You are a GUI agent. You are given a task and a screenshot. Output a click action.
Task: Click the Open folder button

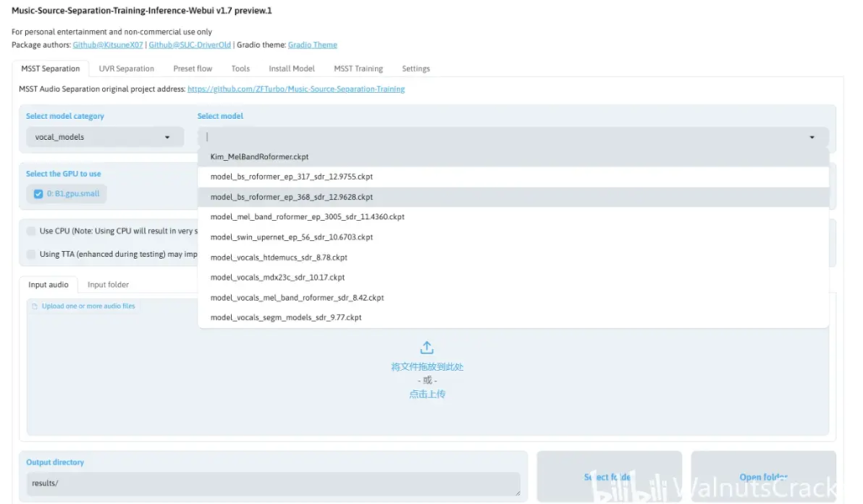click(x=764, y=476)
